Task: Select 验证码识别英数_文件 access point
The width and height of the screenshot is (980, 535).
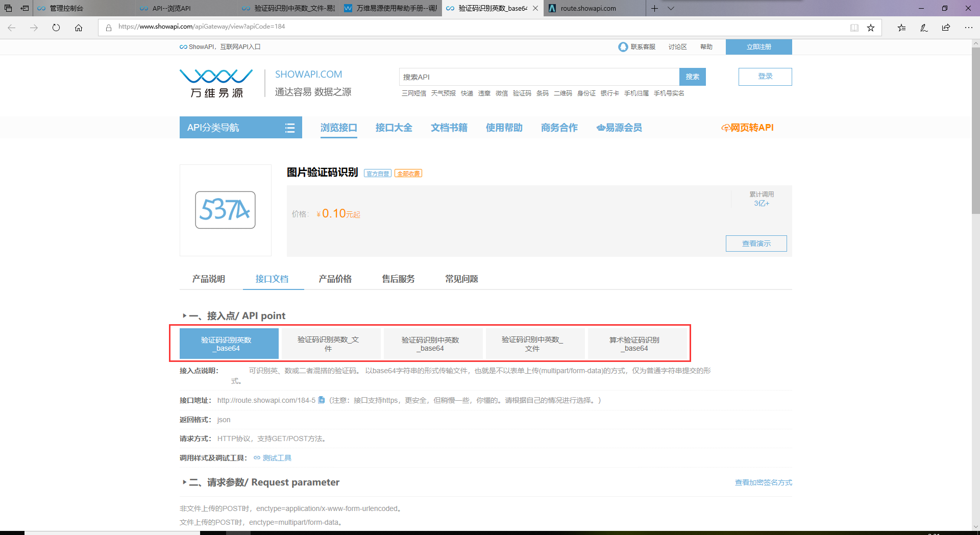Action: coord(331,344)
